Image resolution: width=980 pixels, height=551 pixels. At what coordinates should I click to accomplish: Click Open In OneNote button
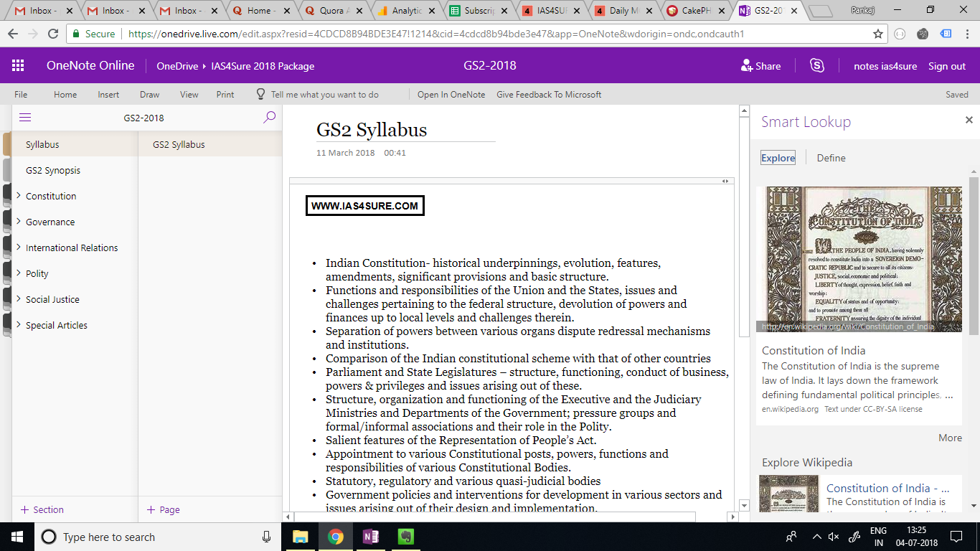pyautogui.click(x=451, y=95)
